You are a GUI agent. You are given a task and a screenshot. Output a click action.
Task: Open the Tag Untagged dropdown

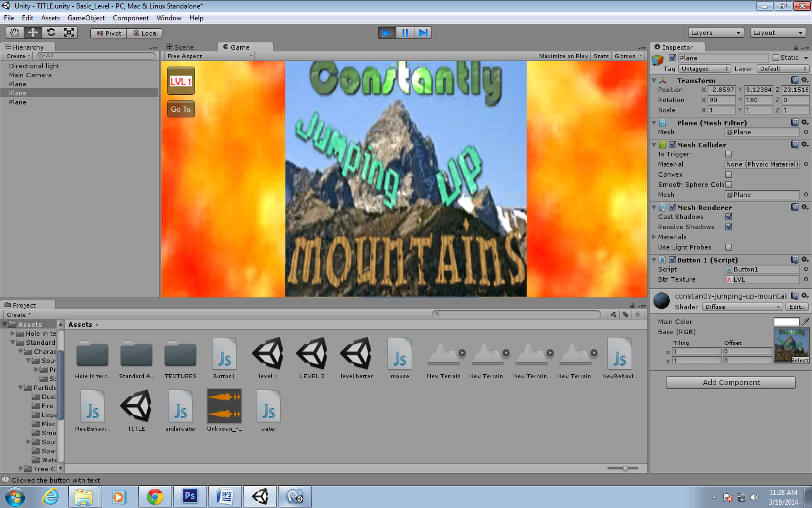point(705,68)
